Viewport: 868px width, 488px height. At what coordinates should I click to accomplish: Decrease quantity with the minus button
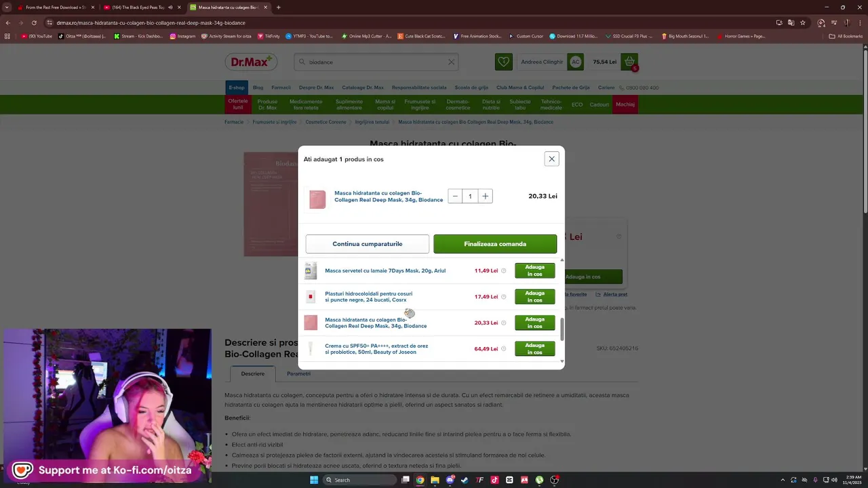point(455,197)
